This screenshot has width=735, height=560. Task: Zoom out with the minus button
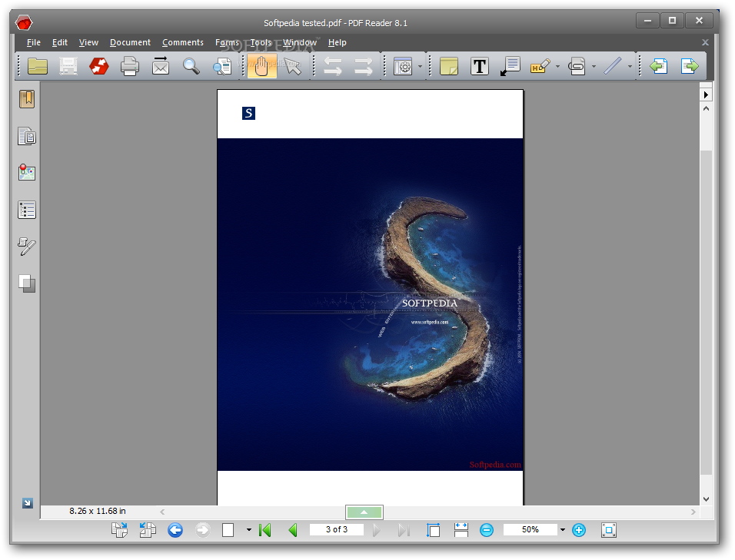(x=487, y=530)
